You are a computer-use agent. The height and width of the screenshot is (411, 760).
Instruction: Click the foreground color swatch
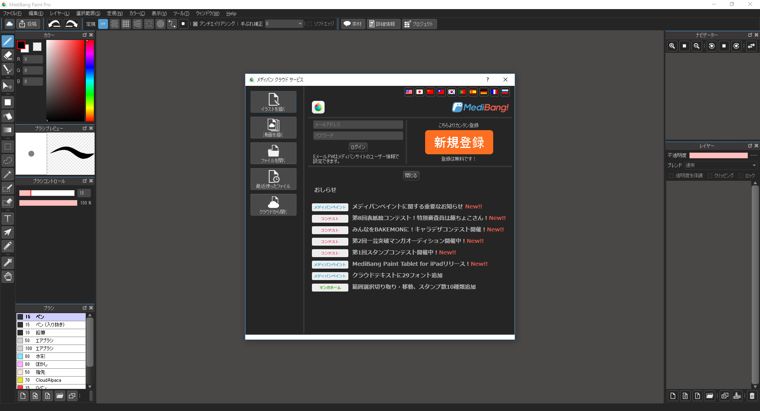(x=21, y=45)
